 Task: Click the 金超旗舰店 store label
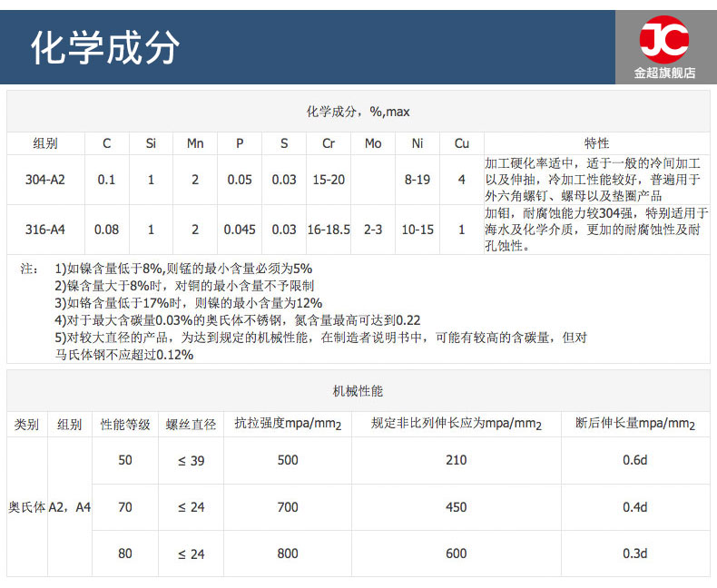tap(664, 73)
